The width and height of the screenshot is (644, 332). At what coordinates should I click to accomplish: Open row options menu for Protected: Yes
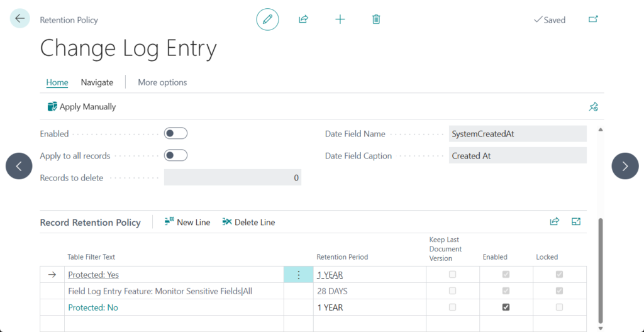tap(298, 275)
